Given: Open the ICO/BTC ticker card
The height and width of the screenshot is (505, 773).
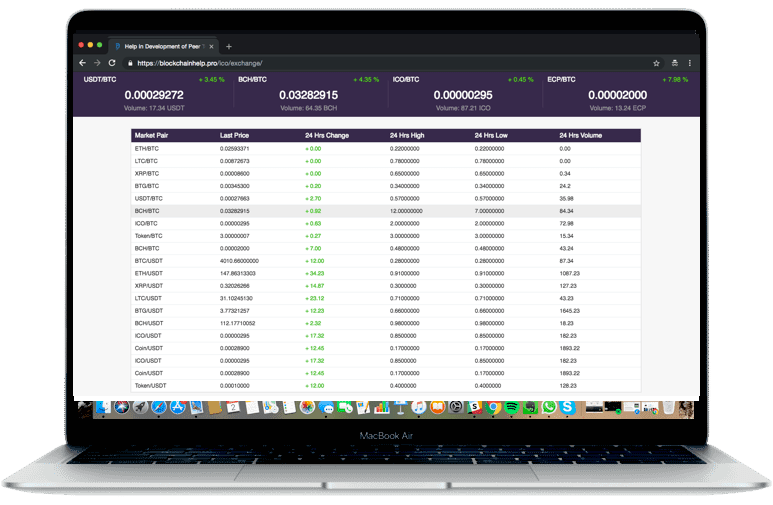Looking at the screenshot, I should click(463, 94).
